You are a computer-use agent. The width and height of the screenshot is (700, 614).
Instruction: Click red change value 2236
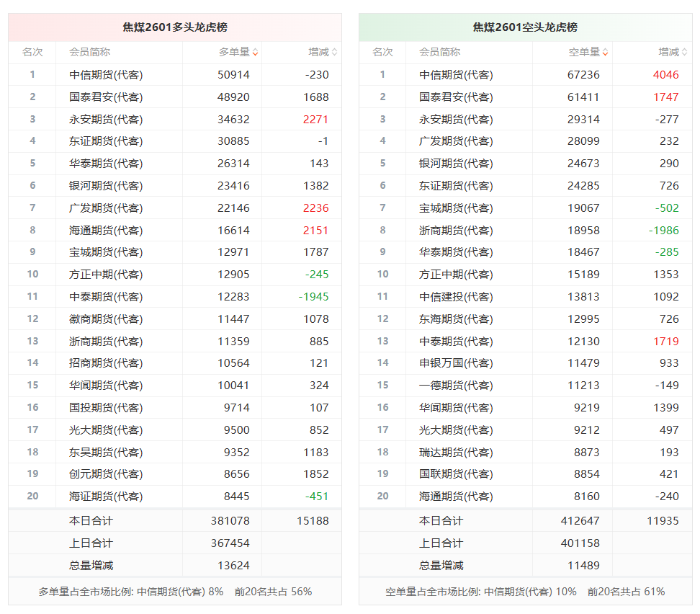click(x=315, y=208)
